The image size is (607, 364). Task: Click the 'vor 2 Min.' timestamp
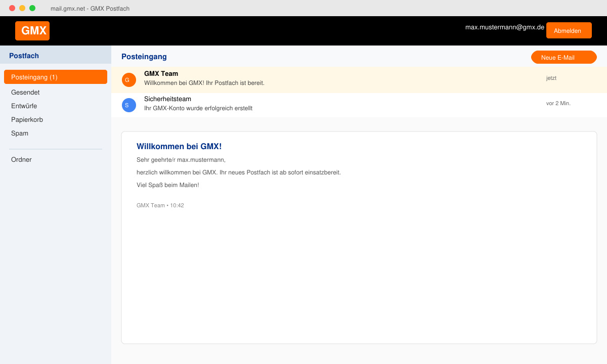tap(558, 103)
